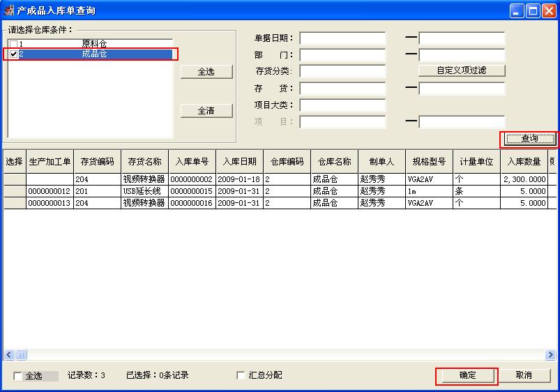560x392 pixels.
Task: Click the USB延长线 cell
Action: click(145, 191)
